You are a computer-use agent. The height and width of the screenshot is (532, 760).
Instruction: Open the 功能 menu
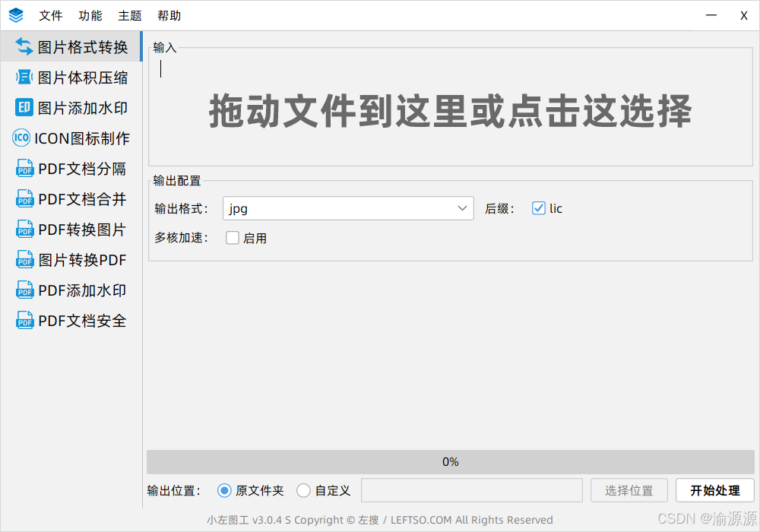90,15
